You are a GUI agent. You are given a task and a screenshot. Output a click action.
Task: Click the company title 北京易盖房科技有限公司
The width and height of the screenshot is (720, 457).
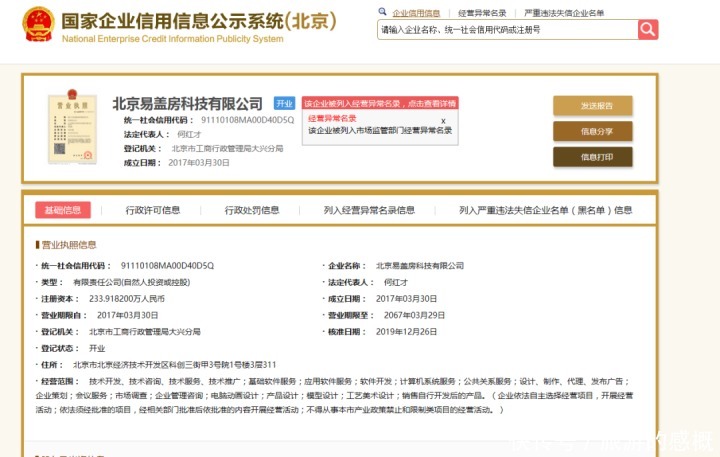[x=187, y=104]
